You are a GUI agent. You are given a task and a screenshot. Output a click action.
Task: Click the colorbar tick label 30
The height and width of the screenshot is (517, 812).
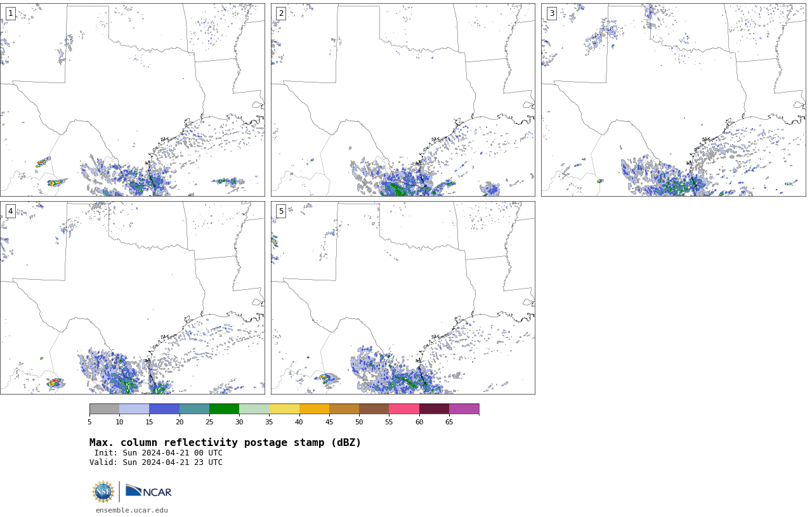coord(239,422)
